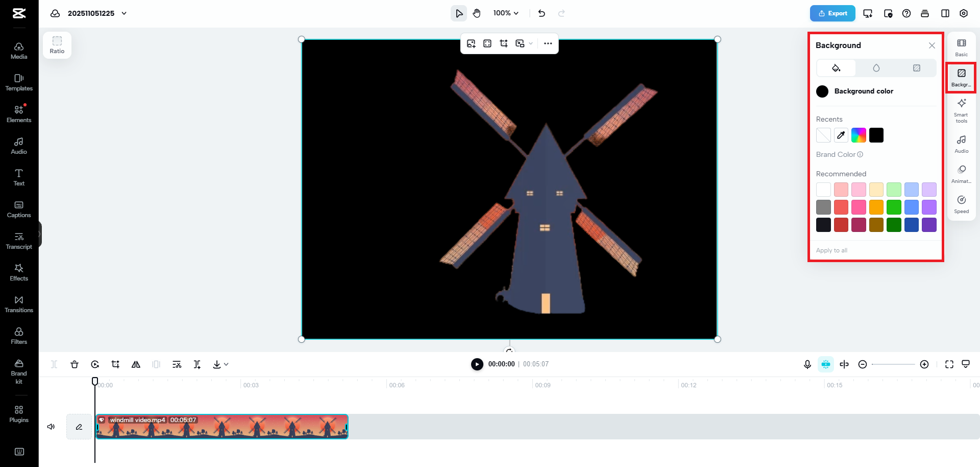Pick a color with the eyedropper tool
The width and height of the screenshot is (980, 467).
pos(841,135)
